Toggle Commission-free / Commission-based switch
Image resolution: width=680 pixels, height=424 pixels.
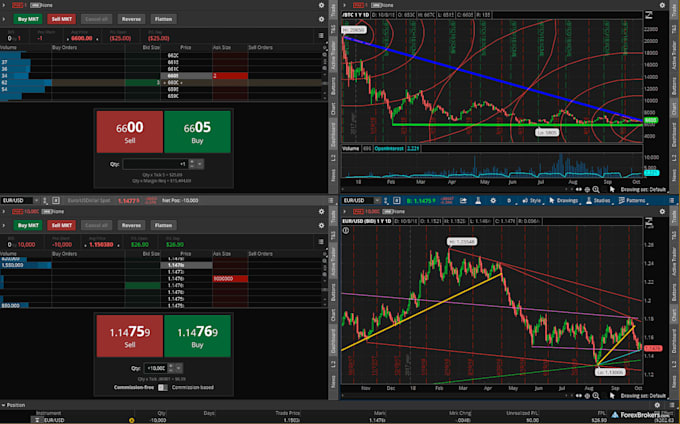[x=163, y=387]
